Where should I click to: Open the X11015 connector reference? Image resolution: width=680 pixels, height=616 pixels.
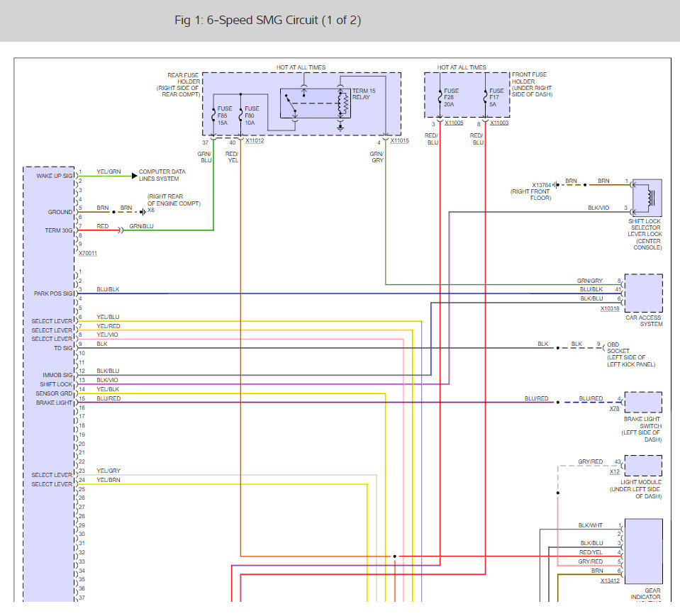[x=399, y=142]
